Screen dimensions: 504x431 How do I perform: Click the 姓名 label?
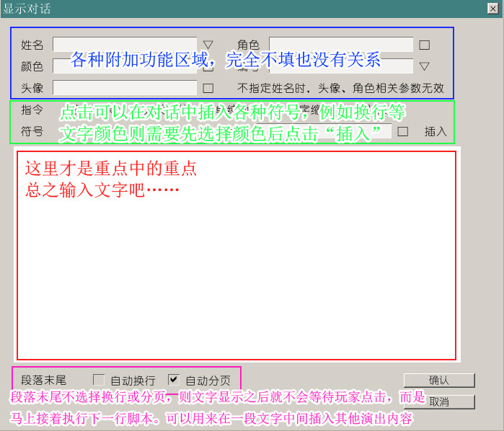[32, 45]
